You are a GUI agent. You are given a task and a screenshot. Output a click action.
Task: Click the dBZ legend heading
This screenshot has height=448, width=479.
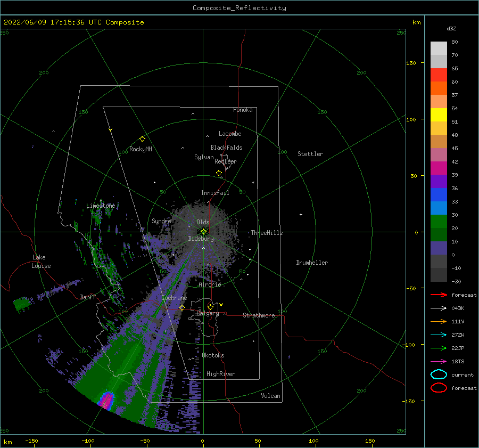tap(451, 28)
